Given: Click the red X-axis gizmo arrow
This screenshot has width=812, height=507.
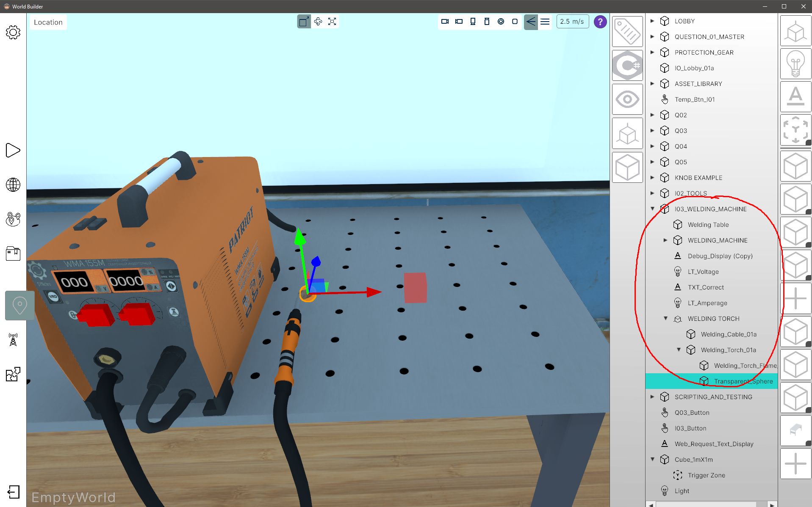Looking at the screenshot, I should coord(373,292).
